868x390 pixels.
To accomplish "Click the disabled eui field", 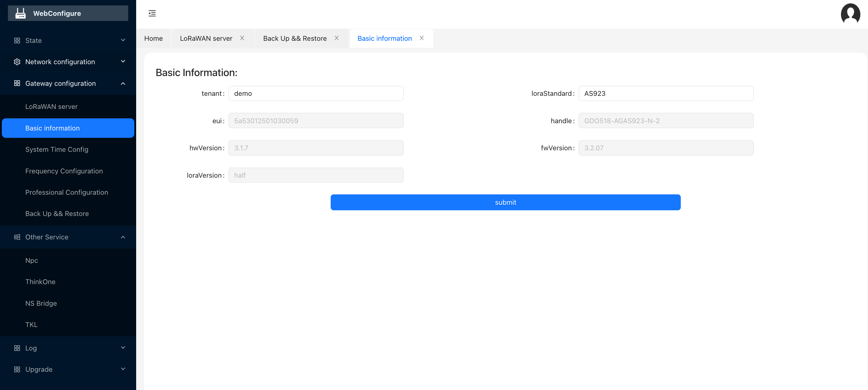I will [316, 121].
